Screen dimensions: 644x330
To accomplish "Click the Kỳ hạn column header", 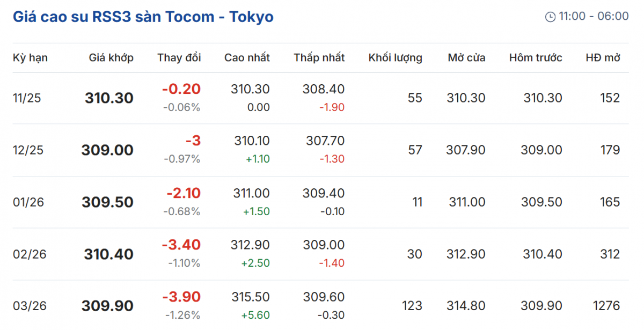I will click(x=30, y=58).
